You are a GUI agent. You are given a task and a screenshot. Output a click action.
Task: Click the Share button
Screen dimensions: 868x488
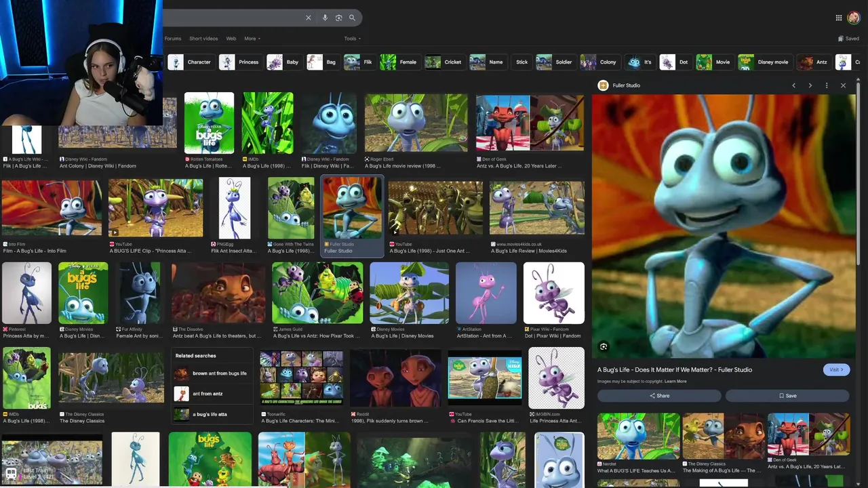pos(659,396)
